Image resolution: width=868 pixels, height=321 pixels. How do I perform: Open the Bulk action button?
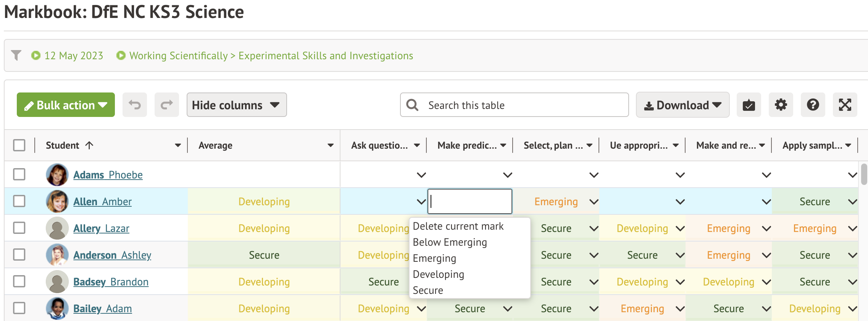coord(66,105)
